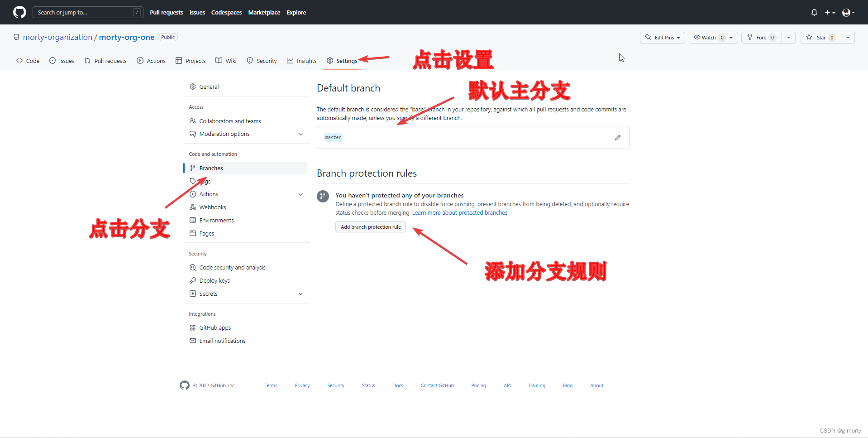This screenshot has width=868, height=438.
Task: Open Marketplace from the header
Action: coord(264,12)
